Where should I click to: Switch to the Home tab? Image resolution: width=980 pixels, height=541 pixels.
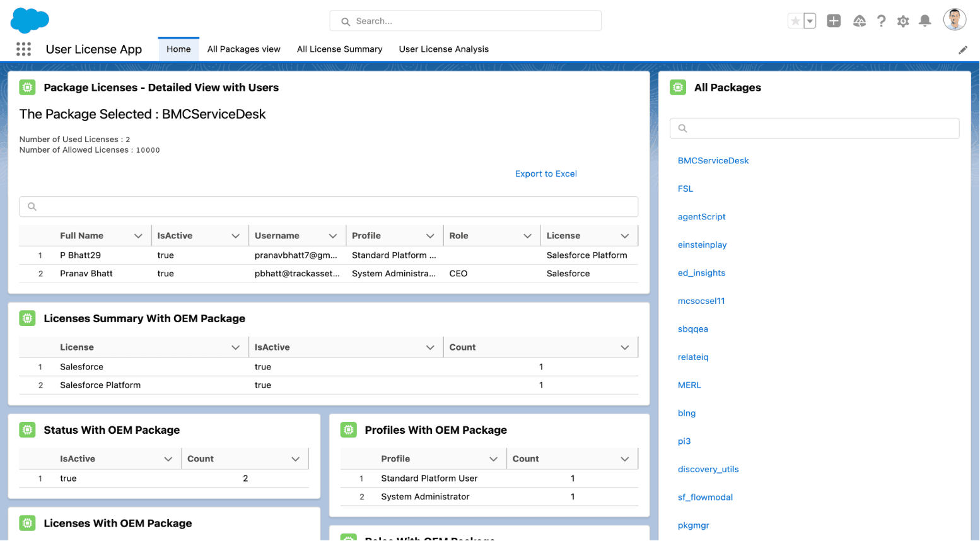178,49
